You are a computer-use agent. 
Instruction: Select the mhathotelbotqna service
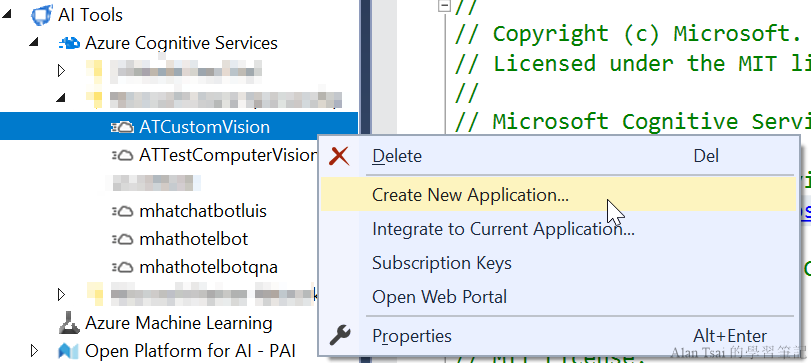click(x=208, y=267)
